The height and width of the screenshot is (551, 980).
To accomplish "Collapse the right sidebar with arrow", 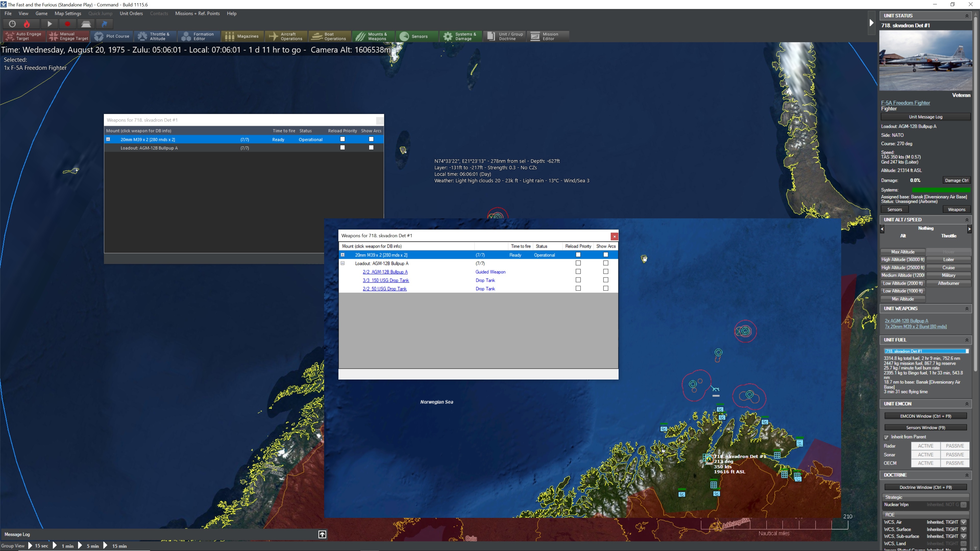I will click(x=871, y=23).
